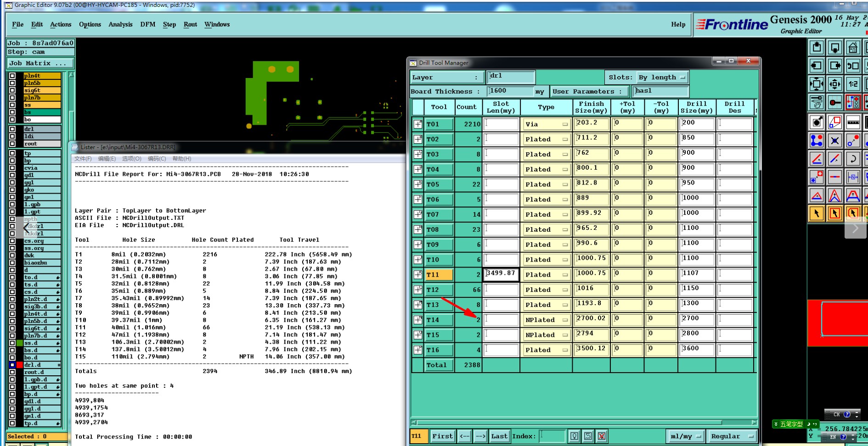868x446 pixels.
Task: Select the black circle with arrow feature tool
Action: pyautogui.click(x=817, y=122)
